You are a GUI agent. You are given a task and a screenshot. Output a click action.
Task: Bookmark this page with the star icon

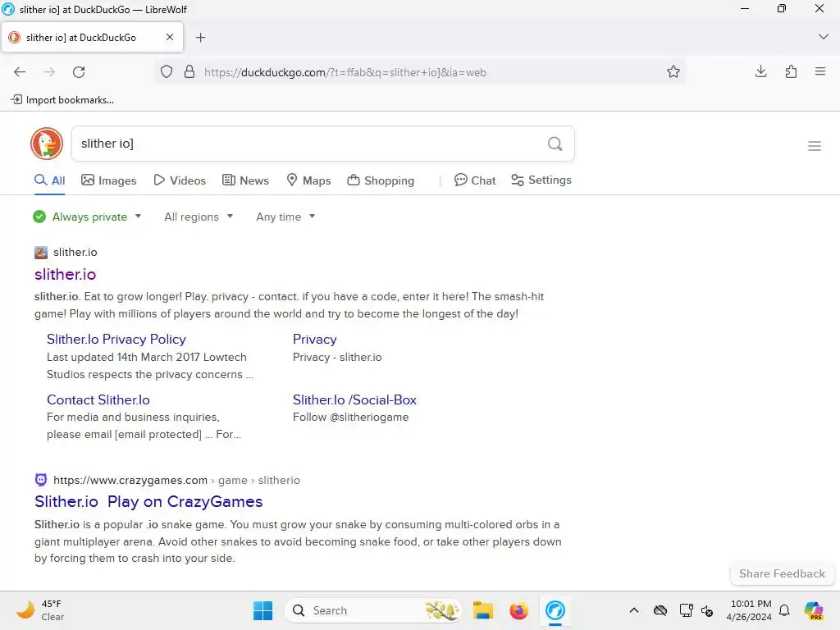tap(673, 72)
